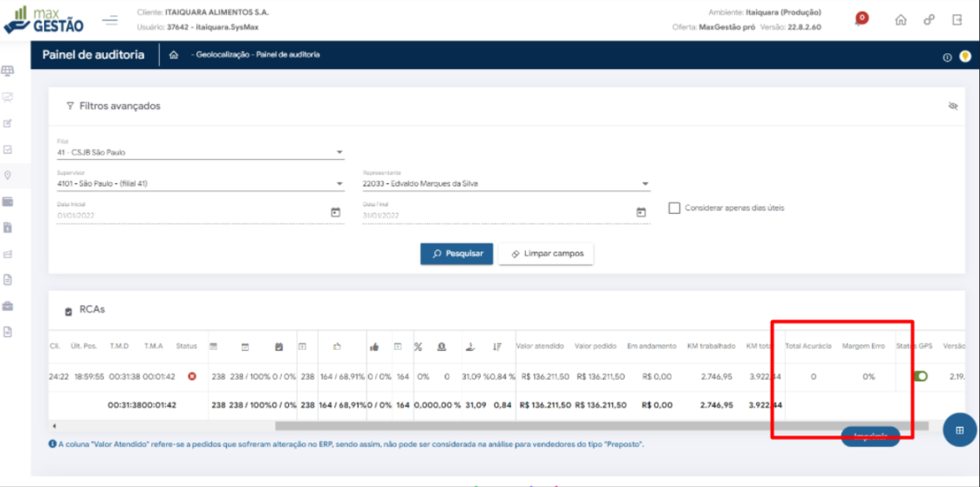
Task: Open the Supervisor dropdown '4101 - São Paulo'
Action: [200, 183]
